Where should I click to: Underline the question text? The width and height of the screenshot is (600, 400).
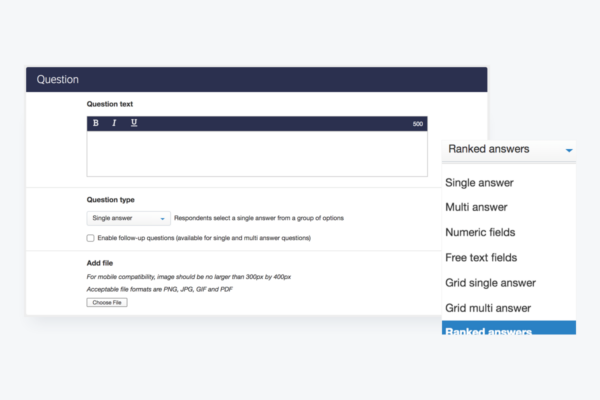pos(134,123)
